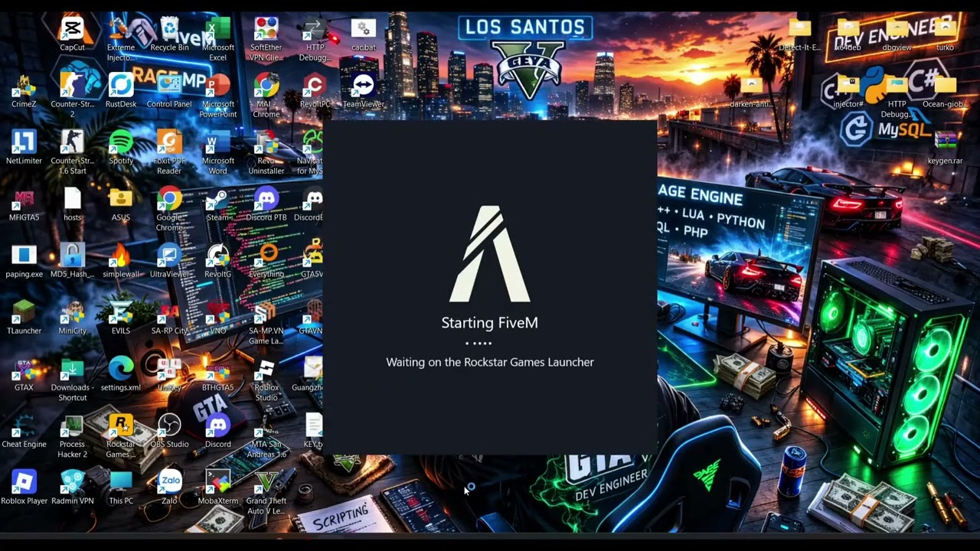Open the UltraViewer shortcut
This screenshot has height=551, width=980.
(x=169, y=256)
